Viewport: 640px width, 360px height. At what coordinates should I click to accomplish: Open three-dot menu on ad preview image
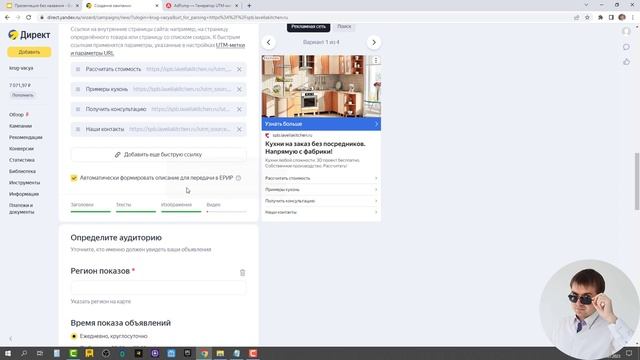click(x=376, y=60)
